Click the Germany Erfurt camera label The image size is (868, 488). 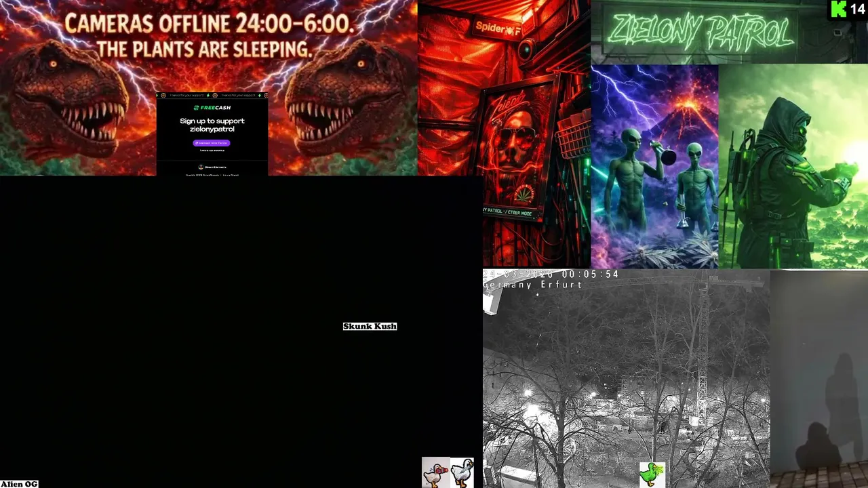[x=533, y=285]
